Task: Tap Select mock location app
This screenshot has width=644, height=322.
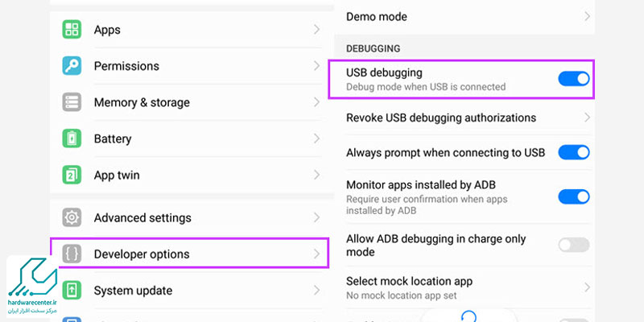Action: (409, 281)
